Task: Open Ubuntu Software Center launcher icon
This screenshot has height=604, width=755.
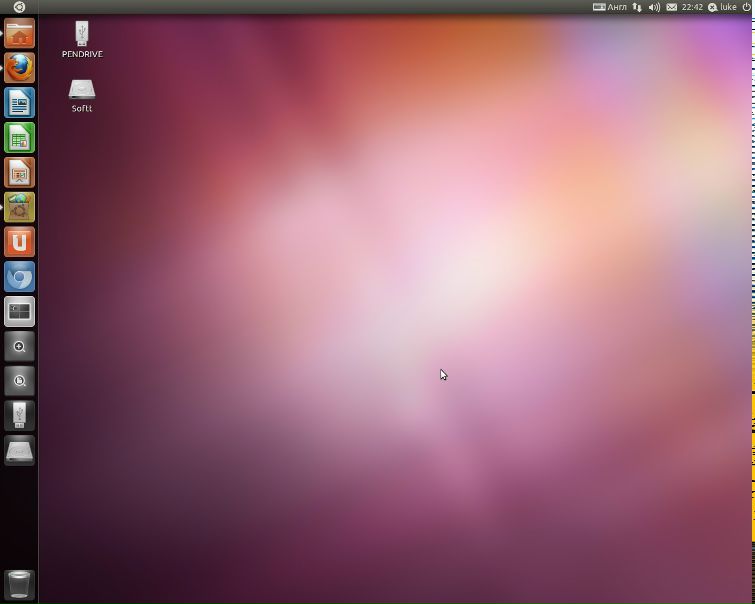Action: pos(19,207)
